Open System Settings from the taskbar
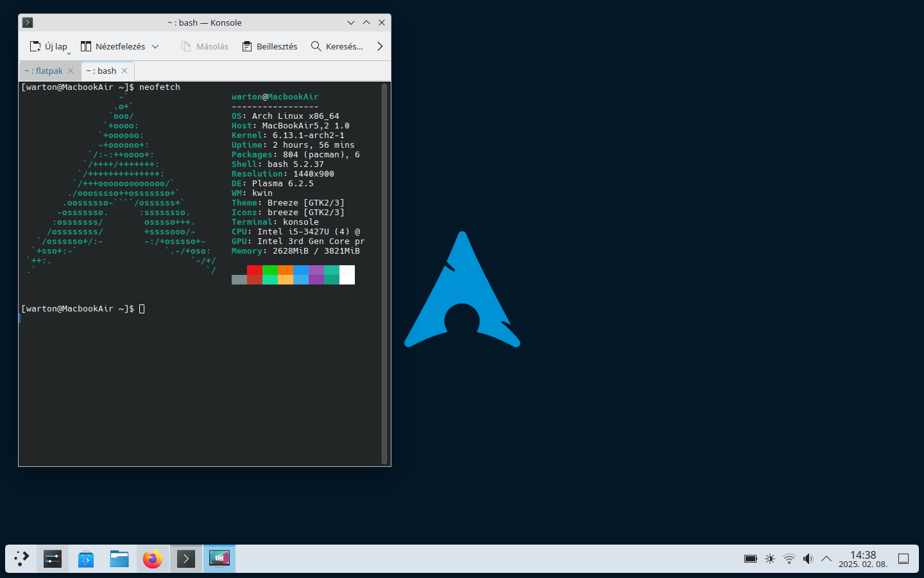This screenshot has width=924, height=578. pos(53,559)
